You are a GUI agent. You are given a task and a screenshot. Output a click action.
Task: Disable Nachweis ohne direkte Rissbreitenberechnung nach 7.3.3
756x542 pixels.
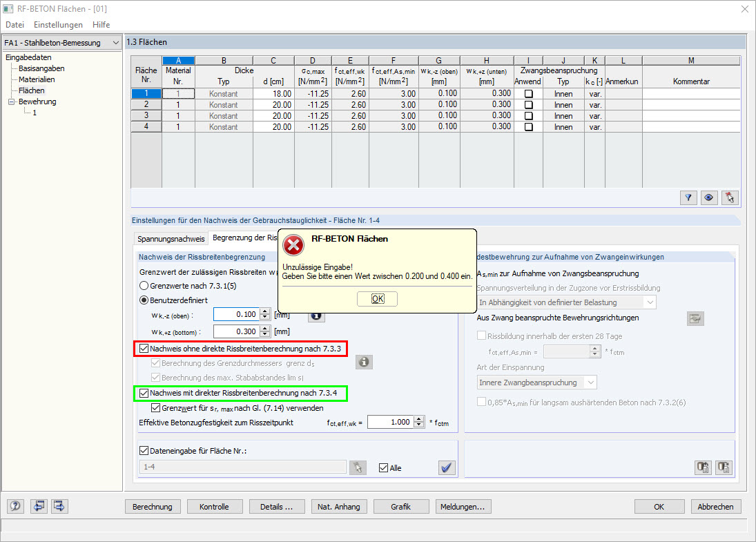tap(144, 349)
